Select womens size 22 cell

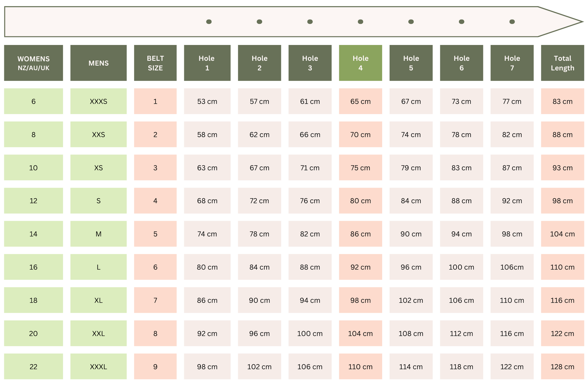[34, 366]
